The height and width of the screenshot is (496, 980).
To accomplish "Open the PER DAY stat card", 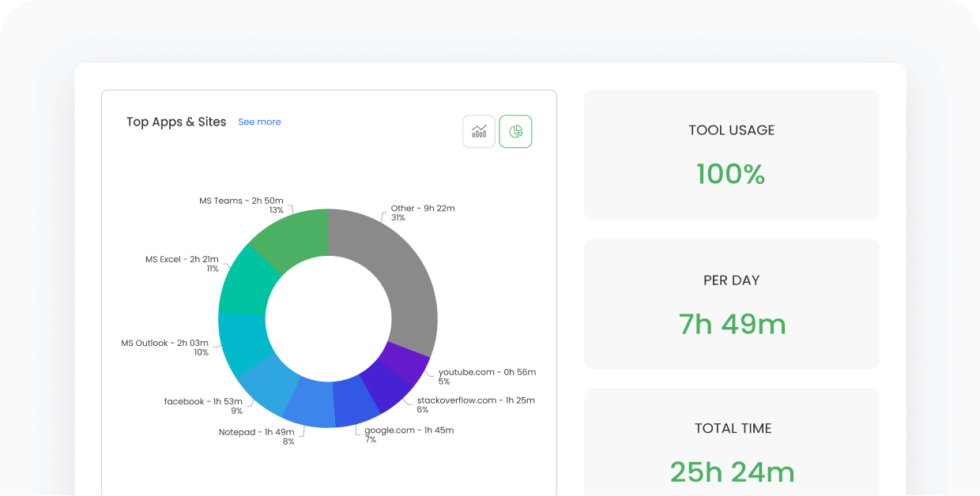I will point(731,304).
